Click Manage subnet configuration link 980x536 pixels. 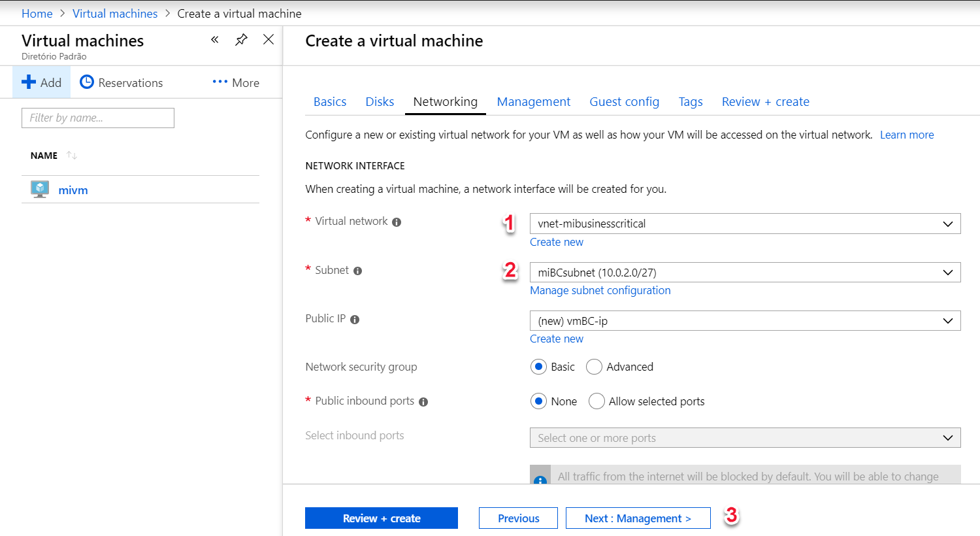[x=600, y=290]
